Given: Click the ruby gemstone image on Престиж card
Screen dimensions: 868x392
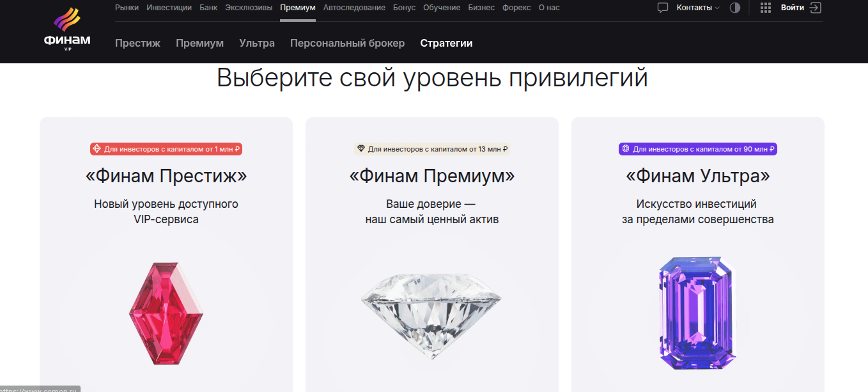Looking at the screenshot, I should 165,313.
